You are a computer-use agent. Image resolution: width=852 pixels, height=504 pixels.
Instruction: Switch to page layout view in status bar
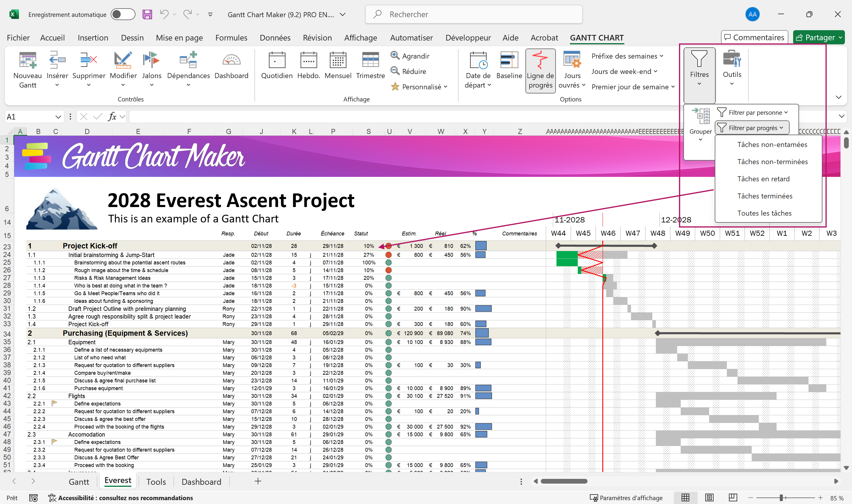tap(709, 497)
